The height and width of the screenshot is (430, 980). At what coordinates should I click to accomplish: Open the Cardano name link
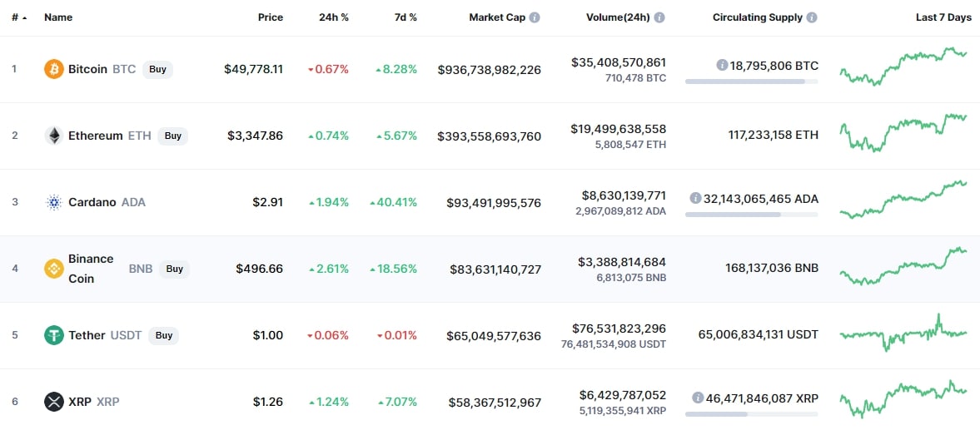pyautogui.click(x=92, y=202)
